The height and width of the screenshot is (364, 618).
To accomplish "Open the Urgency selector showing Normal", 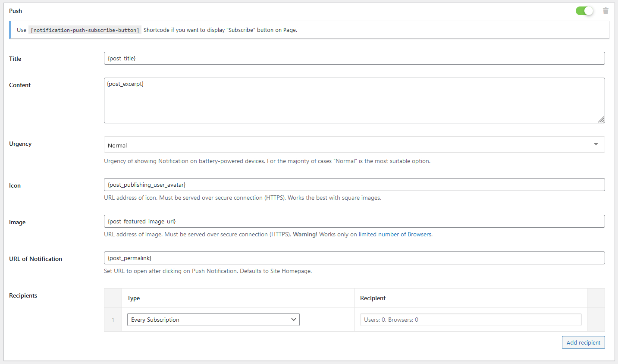I will 354,145.
